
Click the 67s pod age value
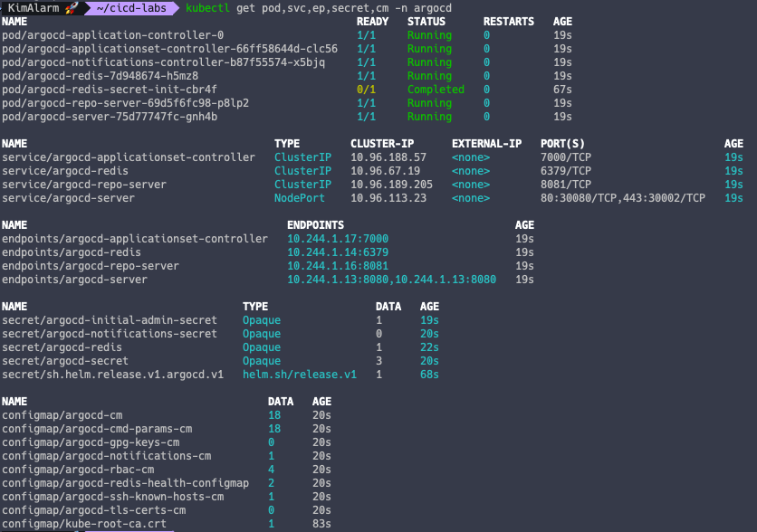coord(562,90)
